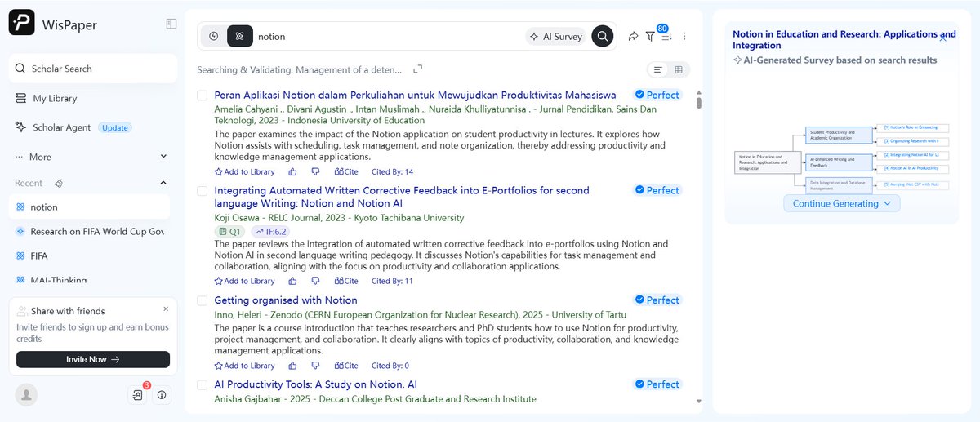Add Koji Osawa paper to library
This screenshot has width=980, height=422.
244,281
